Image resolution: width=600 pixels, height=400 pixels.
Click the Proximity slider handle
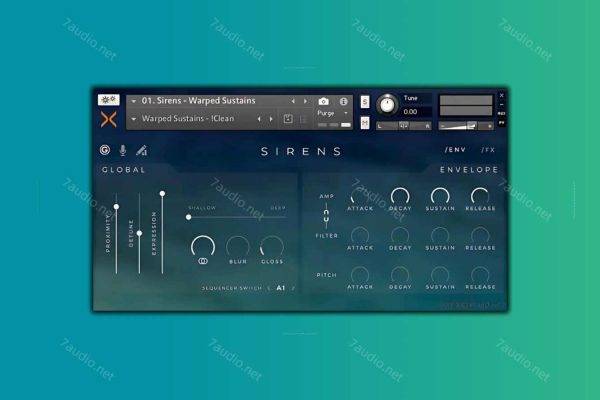pos(116,207)
